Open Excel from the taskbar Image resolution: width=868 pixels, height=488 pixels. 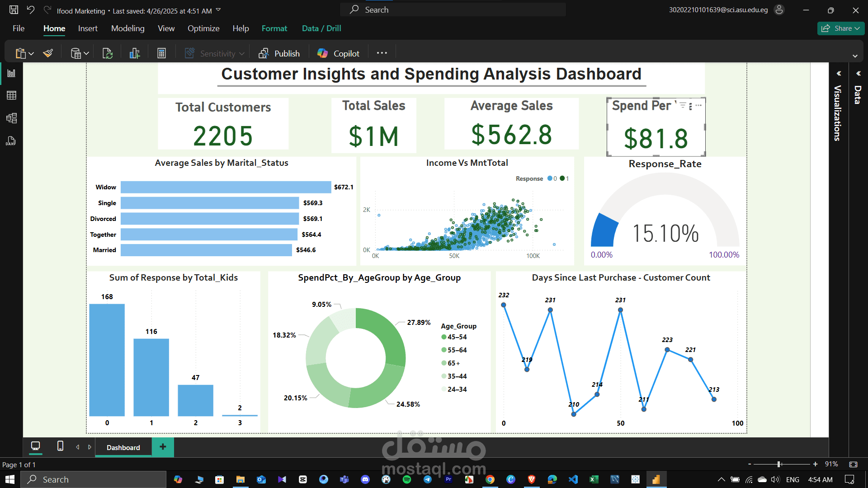point(594,479)
